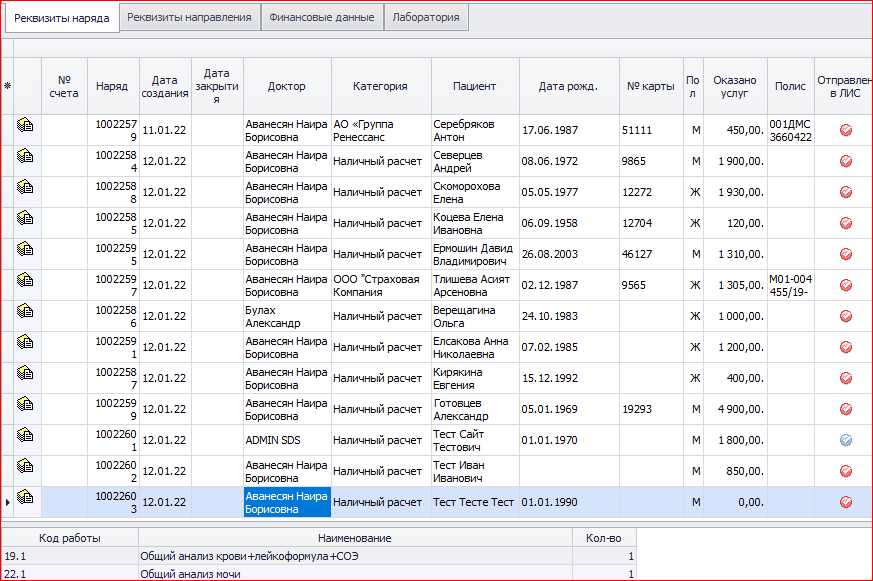This screenshot has height=581, width=873.
Task: Click the Оказано услуг column header
Action: pyautogui.click(x=734, y=86)
